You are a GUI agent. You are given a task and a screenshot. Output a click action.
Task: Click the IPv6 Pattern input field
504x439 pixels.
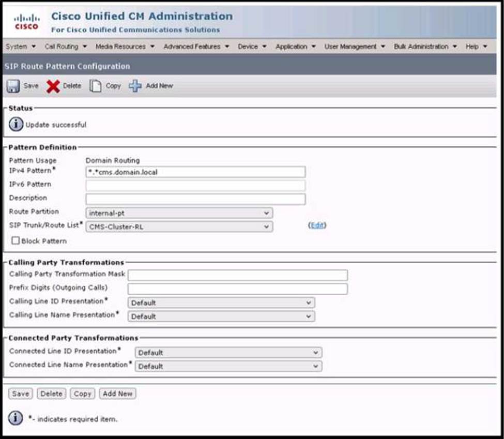(195, 186)
